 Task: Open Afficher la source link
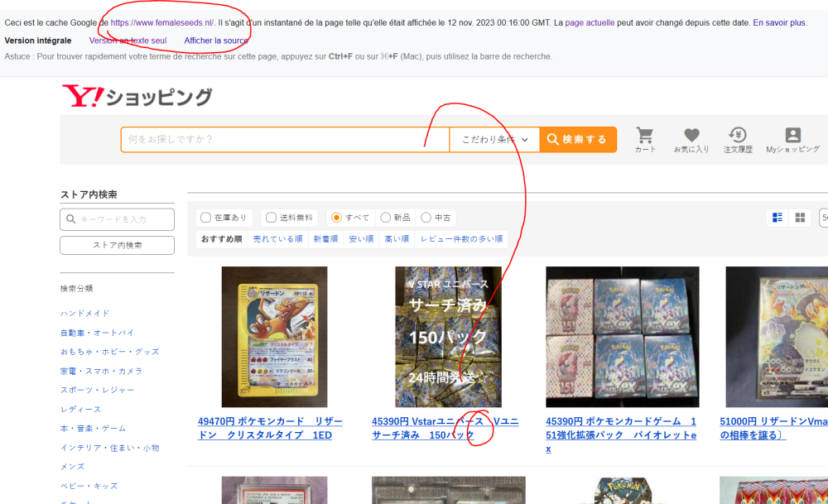tap(216, 41)
